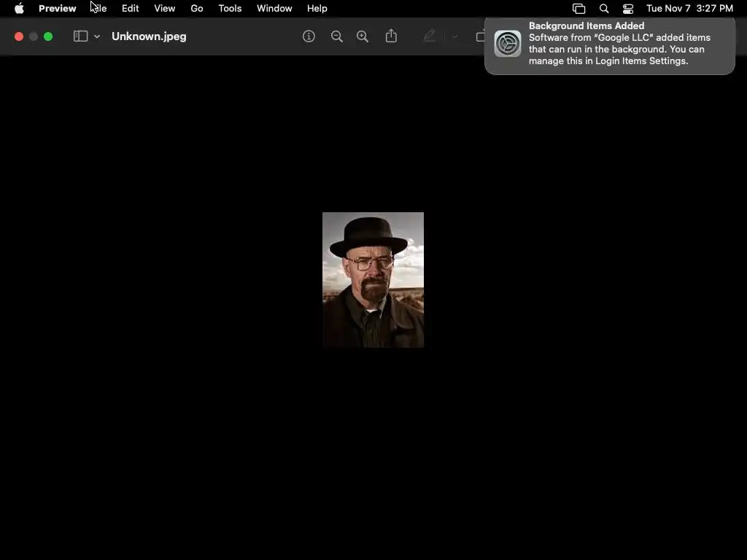Open Spotlight search in menu bar
Screen dimensions: 747x560
pos(604,9)
